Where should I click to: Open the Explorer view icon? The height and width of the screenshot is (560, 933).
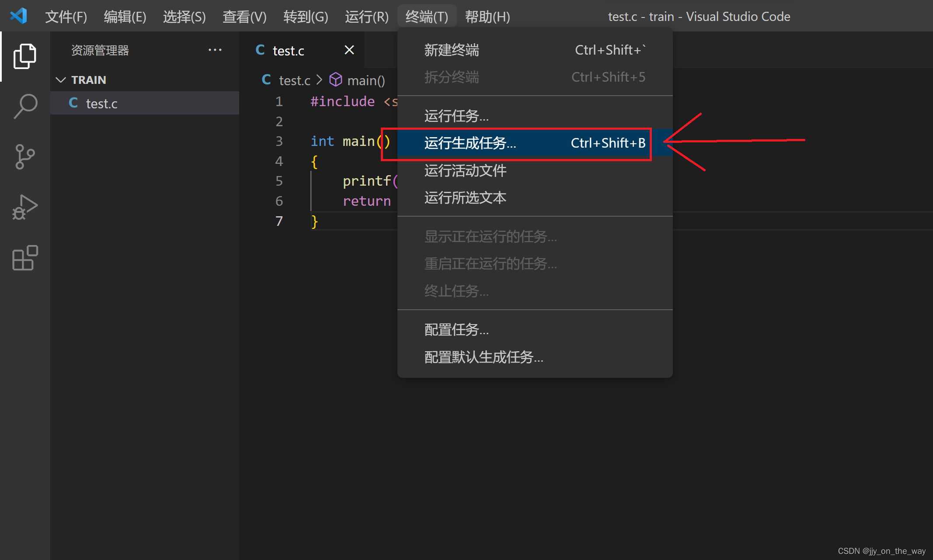pos(25,56)
